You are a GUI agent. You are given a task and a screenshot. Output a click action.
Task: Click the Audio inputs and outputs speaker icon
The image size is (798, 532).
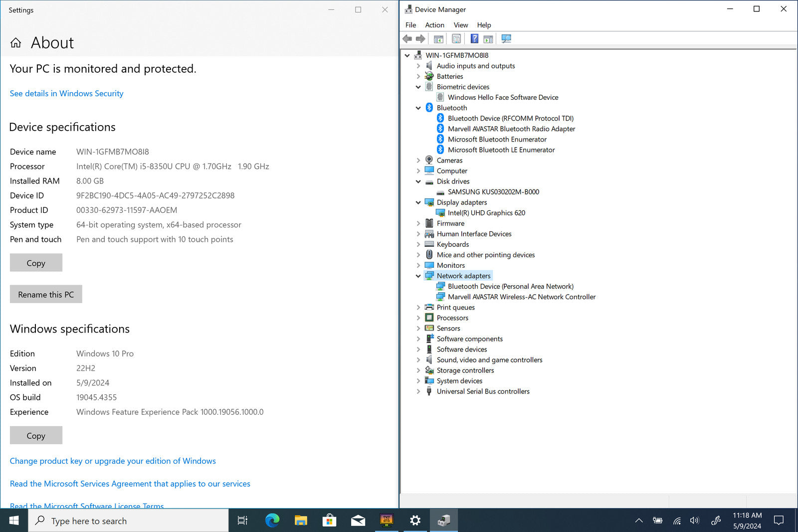coord(429,66)
